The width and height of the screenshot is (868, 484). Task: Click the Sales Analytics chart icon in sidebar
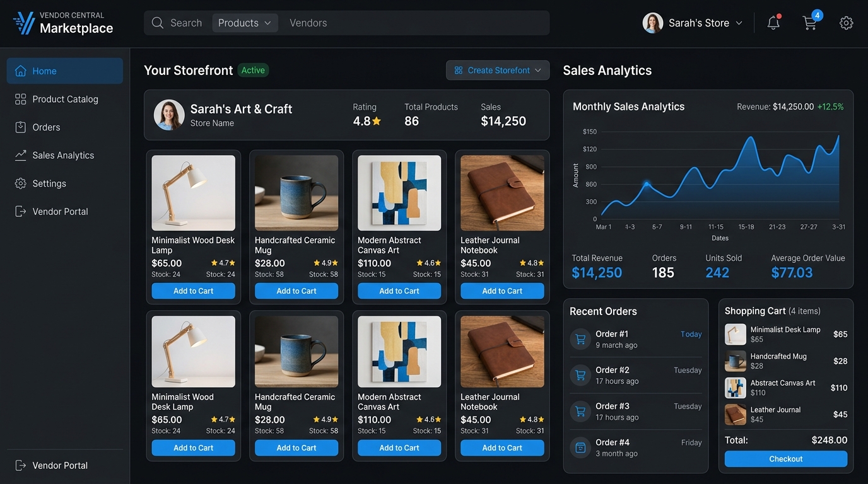(21, 155)
